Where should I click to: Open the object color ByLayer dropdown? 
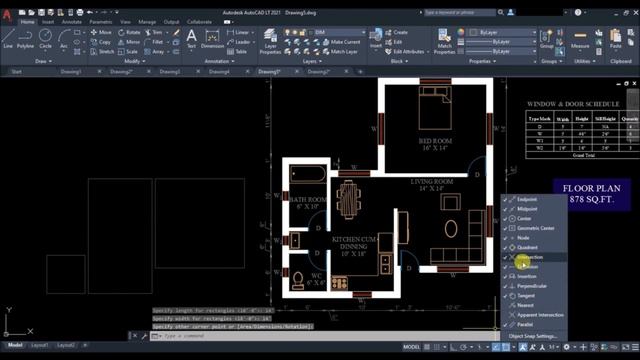click(503, 32)
